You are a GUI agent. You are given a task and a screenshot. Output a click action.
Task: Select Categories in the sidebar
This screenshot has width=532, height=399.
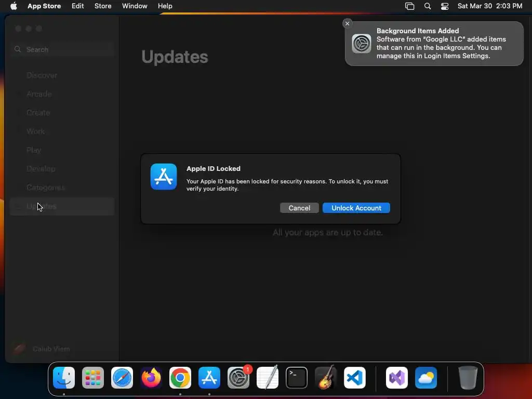[62, 187]
